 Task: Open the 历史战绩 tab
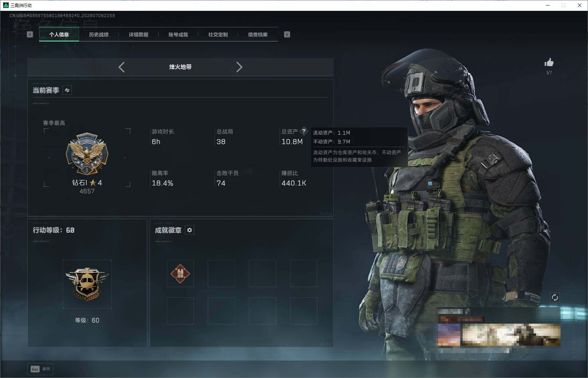click(99, 35)
